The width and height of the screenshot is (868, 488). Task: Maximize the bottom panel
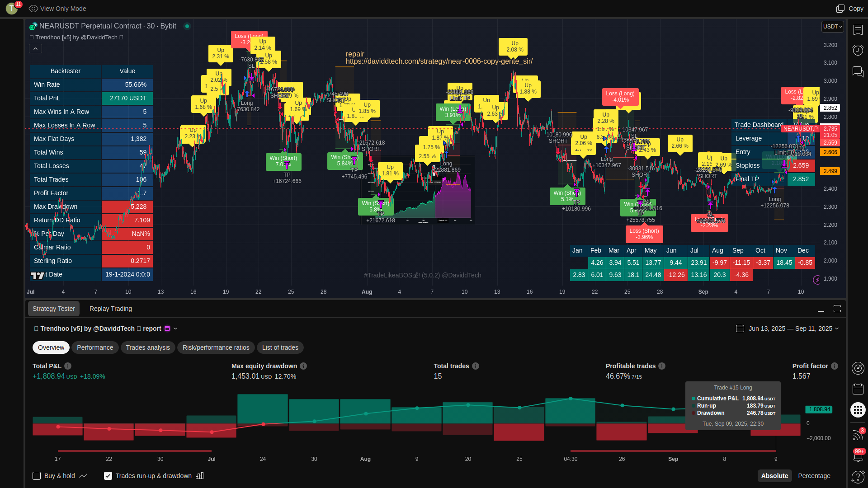tap(837, 309)
